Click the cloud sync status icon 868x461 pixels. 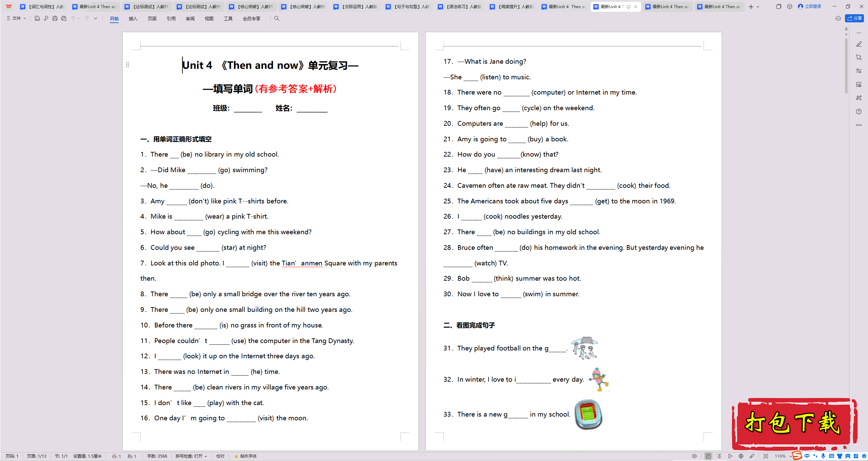[x=838, y=18]
